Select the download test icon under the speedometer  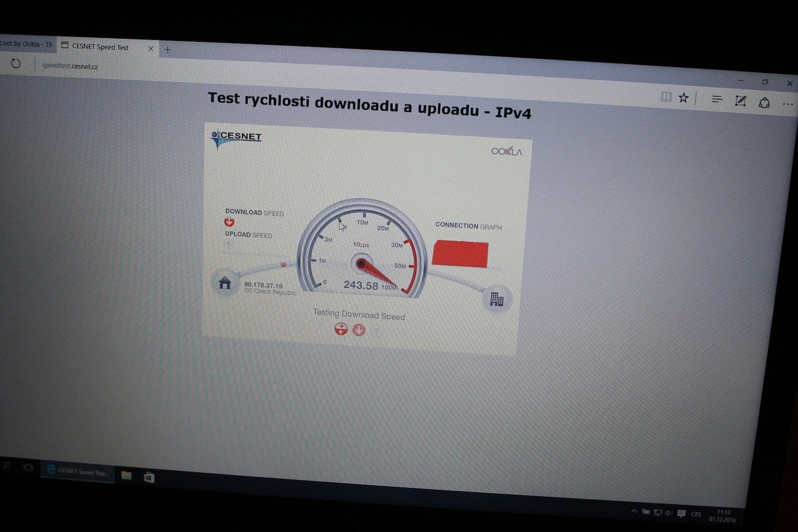click(x=359, y=330)
